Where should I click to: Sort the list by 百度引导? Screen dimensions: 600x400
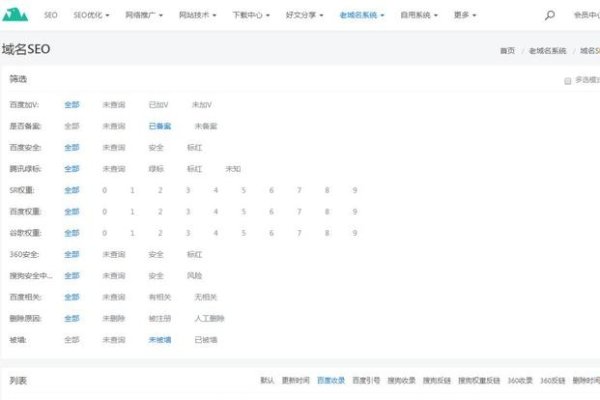click(x=366, y=380)
